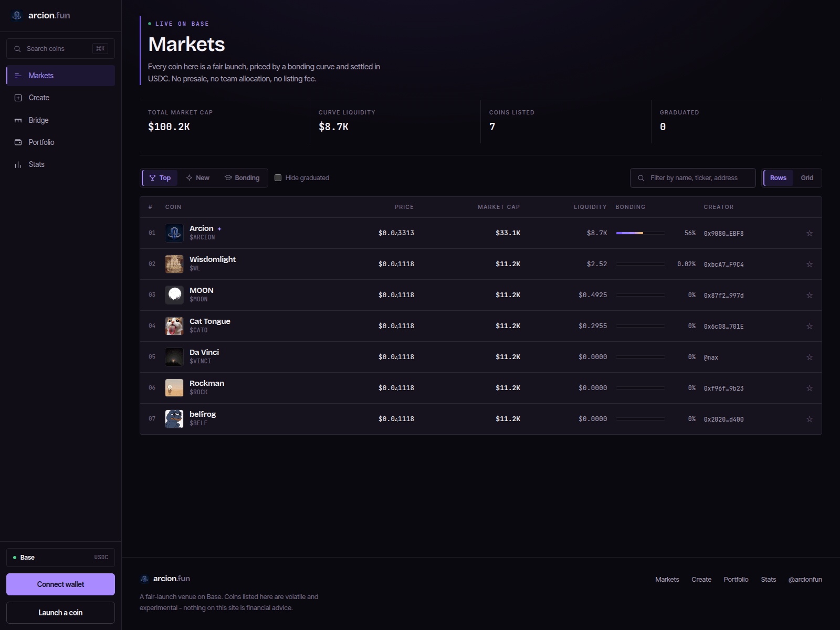The width and height of the screenshot is (840, 630).
Task: Click the Rockman coin avatar
Action: tap(174, 388)
